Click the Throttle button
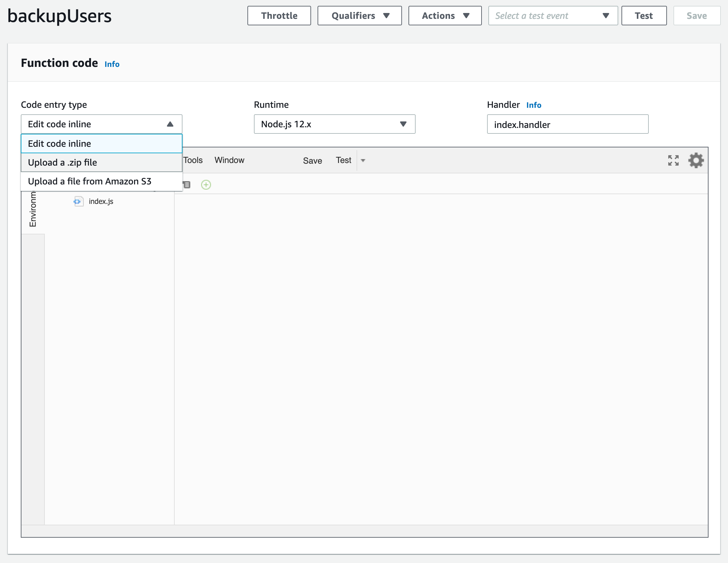Screen dimensions: 728x563 (x=279, y=15)
